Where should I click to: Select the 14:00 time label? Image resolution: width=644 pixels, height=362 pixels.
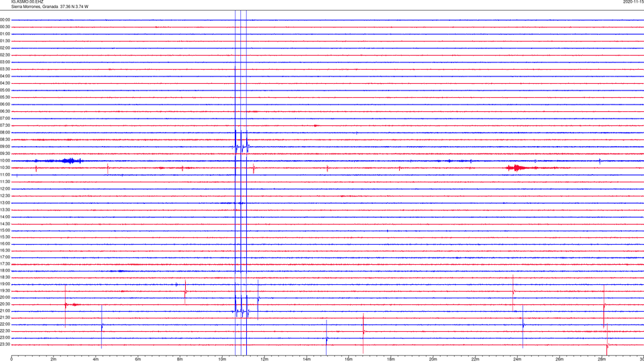[5, 217]
